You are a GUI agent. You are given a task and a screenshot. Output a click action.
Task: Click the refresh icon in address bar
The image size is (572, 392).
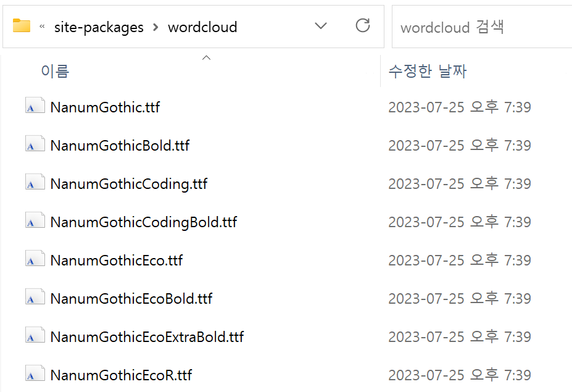point(363,25)
